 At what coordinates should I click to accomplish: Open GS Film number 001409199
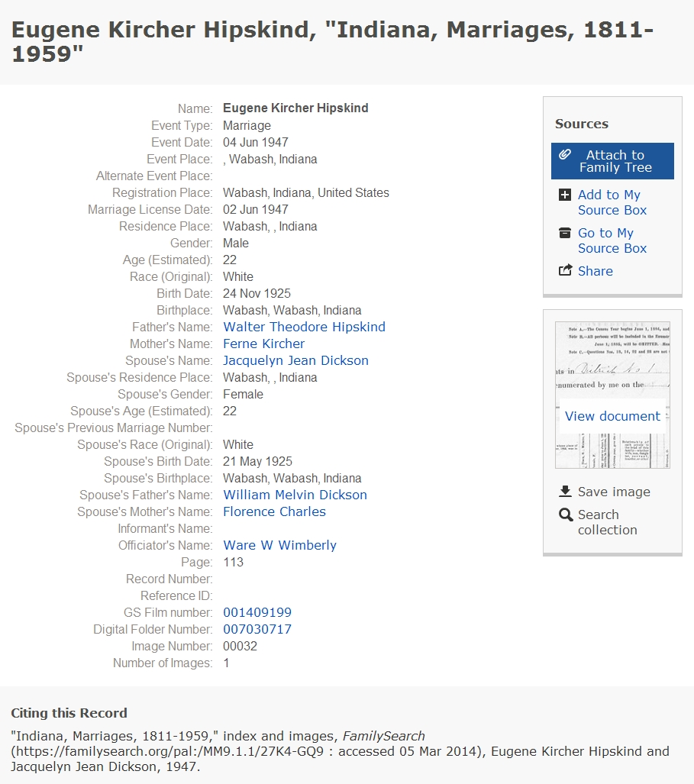click(257, 612)
